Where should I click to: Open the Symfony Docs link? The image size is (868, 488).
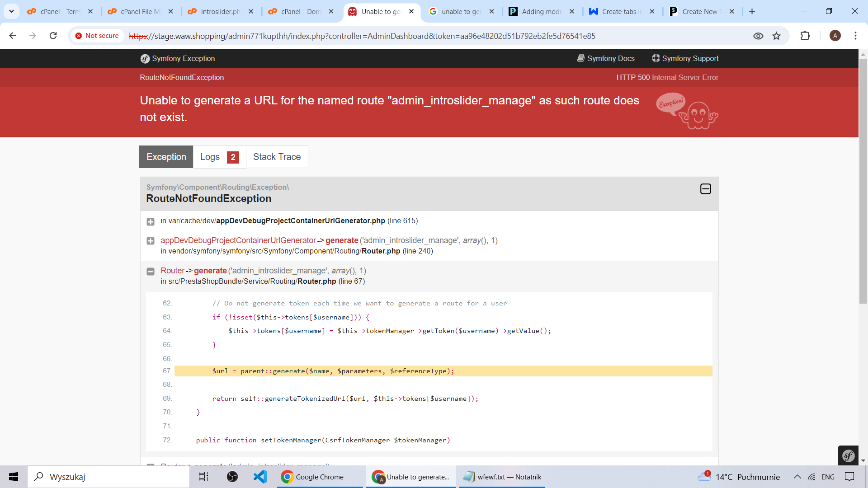(606, 58)
